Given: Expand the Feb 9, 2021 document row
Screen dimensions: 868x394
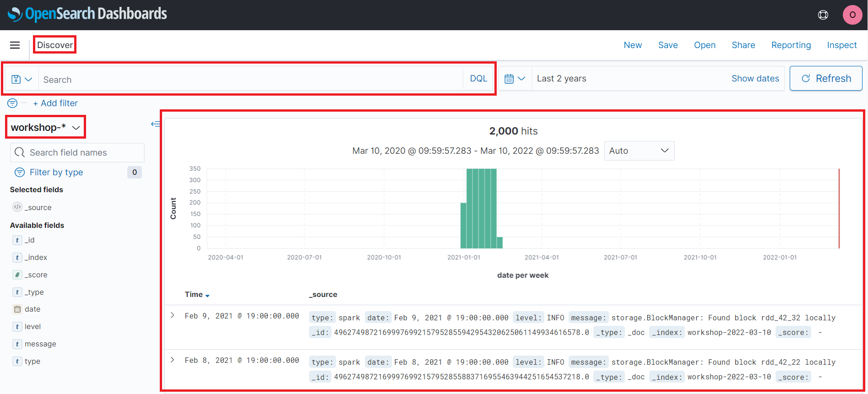Looking at the screenshot, I should (173, 315).
